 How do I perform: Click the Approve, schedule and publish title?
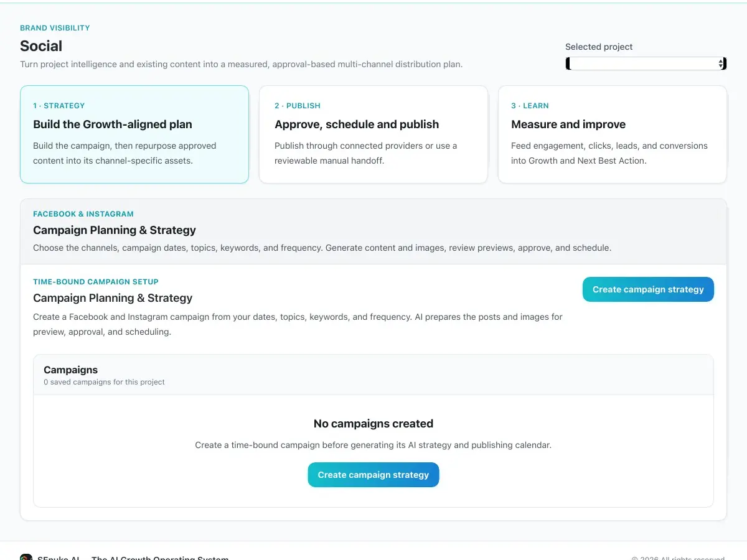point(357,124)
